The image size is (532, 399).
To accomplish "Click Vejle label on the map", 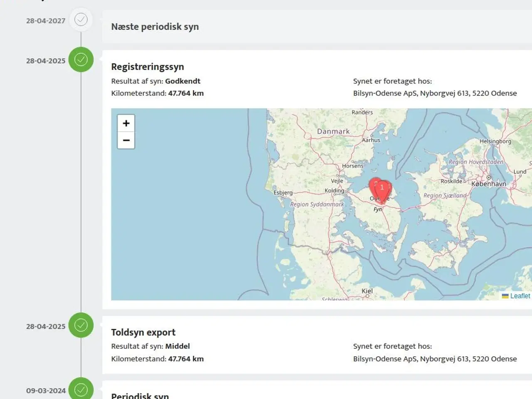I will [337, 181].
